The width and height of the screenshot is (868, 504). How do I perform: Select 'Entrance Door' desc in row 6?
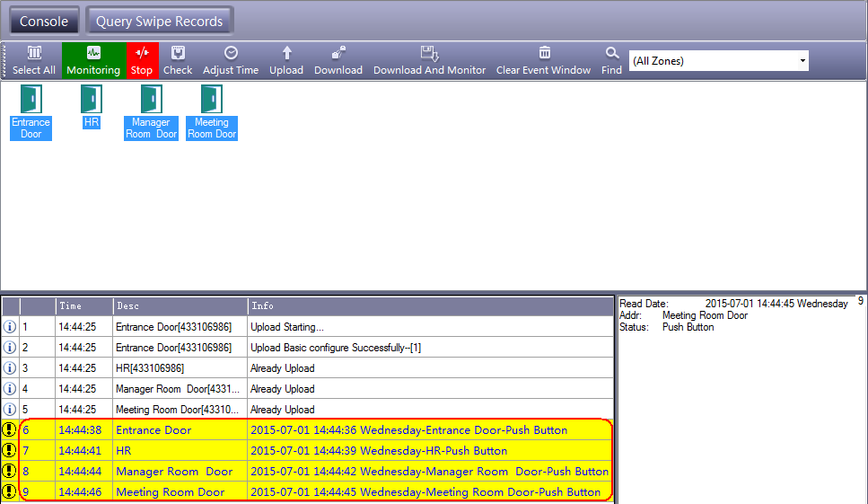(180, 429)
